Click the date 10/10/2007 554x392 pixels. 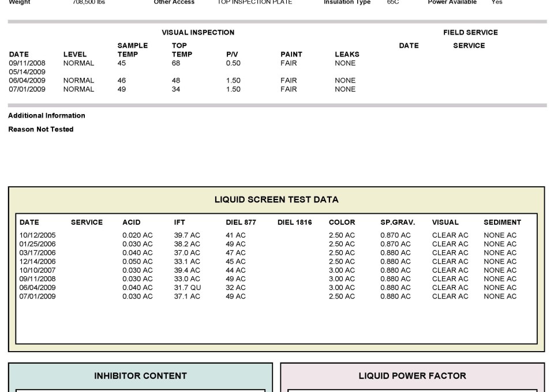[x=38, y=270]
